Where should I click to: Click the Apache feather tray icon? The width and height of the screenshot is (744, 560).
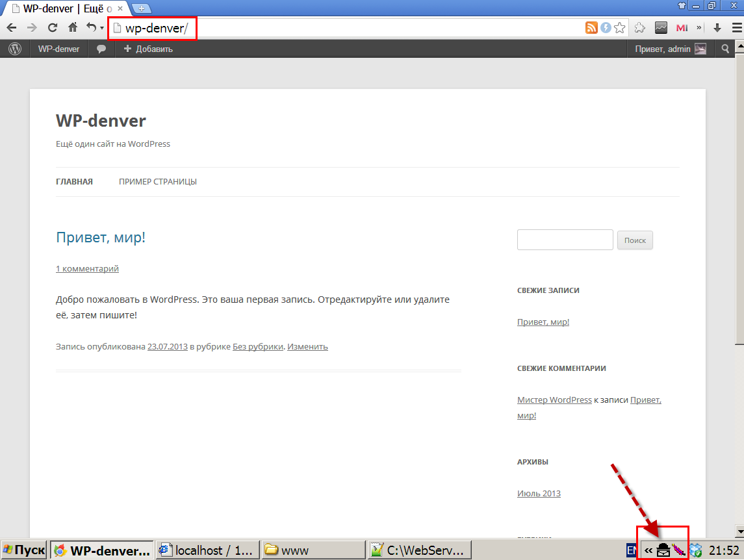pos(678,550)
